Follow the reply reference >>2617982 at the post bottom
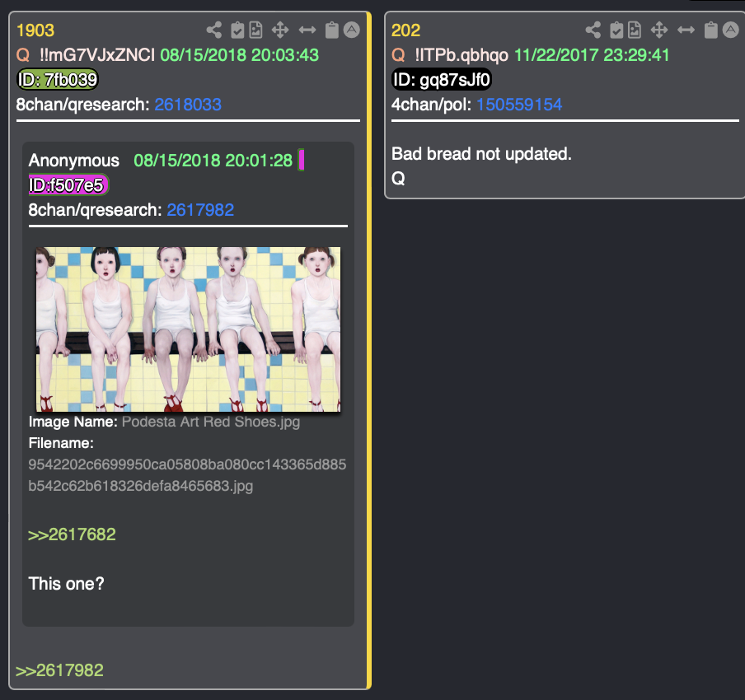 click(59, 670)
